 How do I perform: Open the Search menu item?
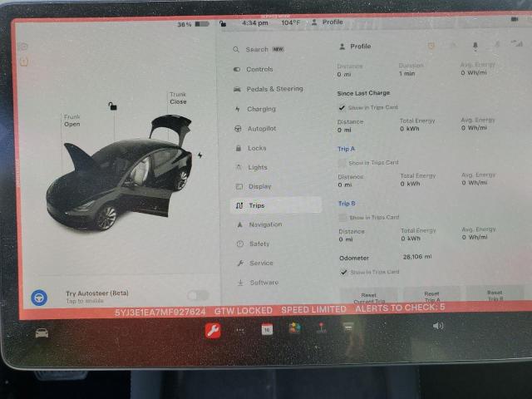[259, 50]
